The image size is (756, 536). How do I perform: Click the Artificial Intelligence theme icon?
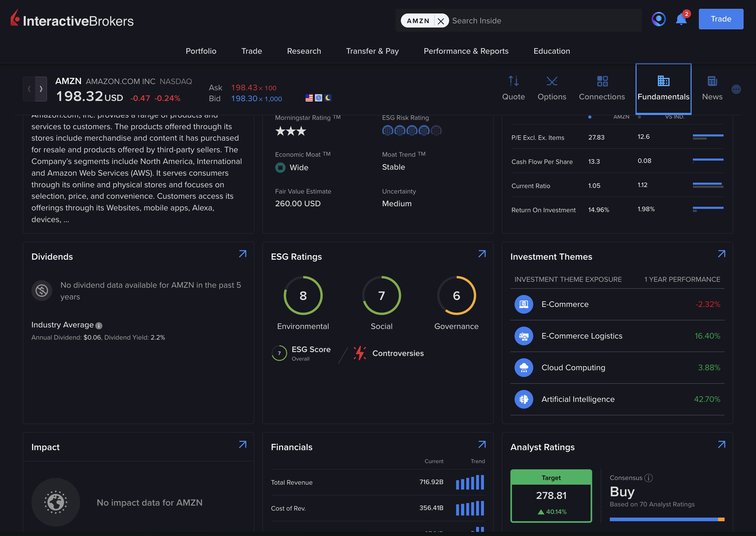(x=523, y=399)
